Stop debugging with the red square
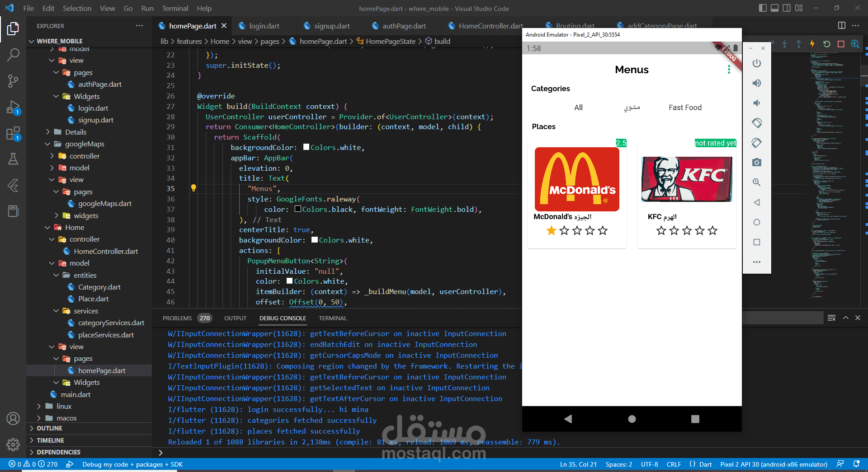 [x=841, y=44]
